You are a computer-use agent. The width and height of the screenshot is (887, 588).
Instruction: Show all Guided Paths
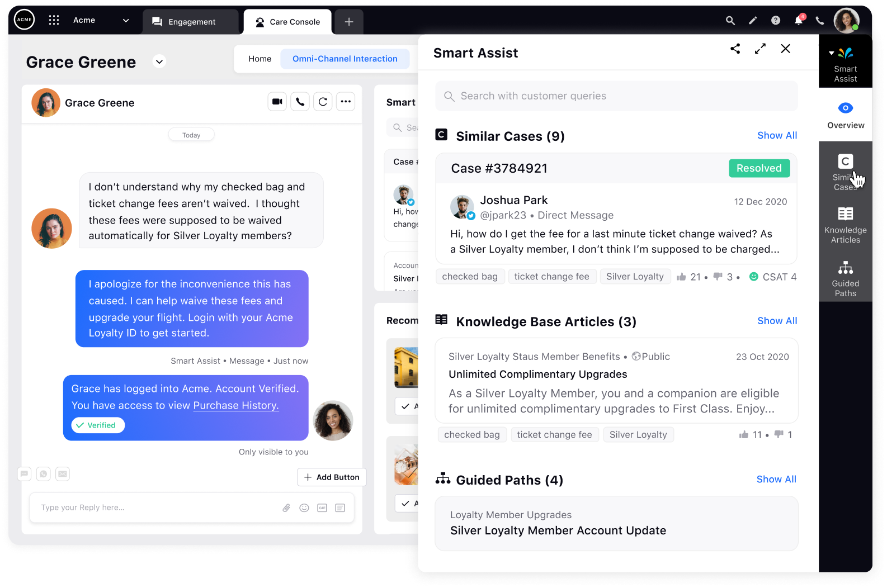tap(776, 479)
